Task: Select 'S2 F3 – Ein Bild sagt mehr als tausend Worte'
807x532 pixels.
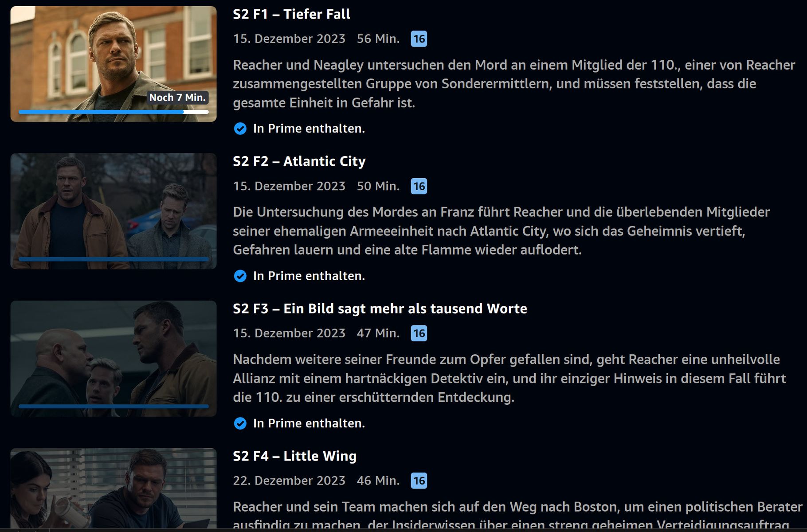Action: coord(380,309)
